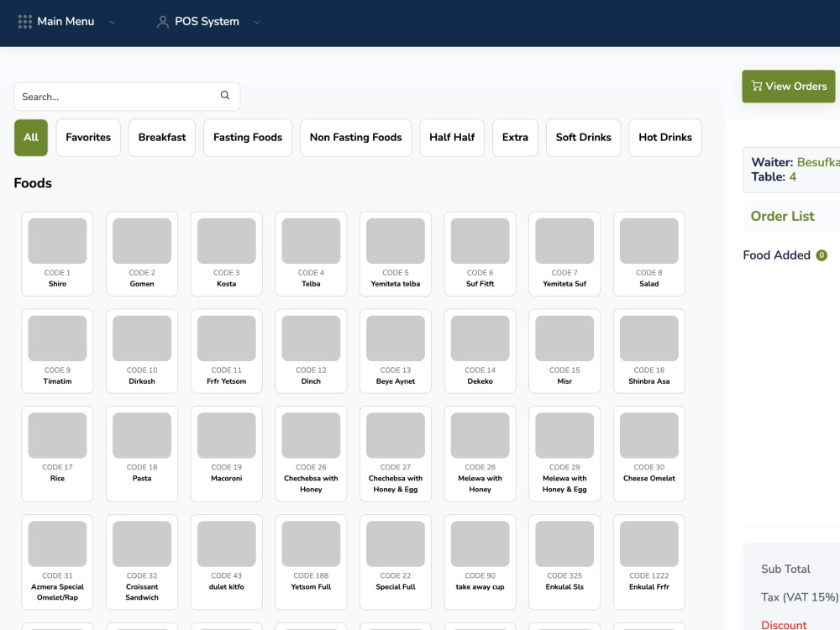Click the Foods section heading
840x630 pixels.
click(x=33, y=183)
